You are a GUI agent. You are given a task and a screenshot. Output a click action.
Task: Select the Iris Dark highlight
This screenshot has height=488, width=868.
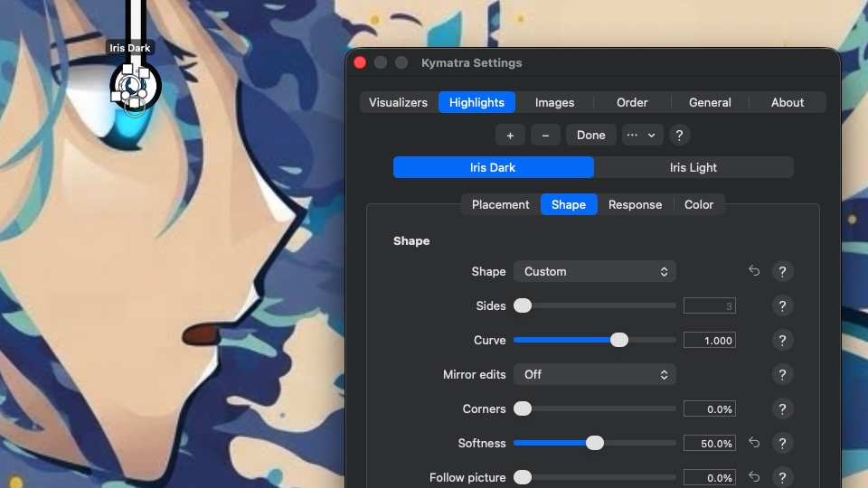point(493,168)
